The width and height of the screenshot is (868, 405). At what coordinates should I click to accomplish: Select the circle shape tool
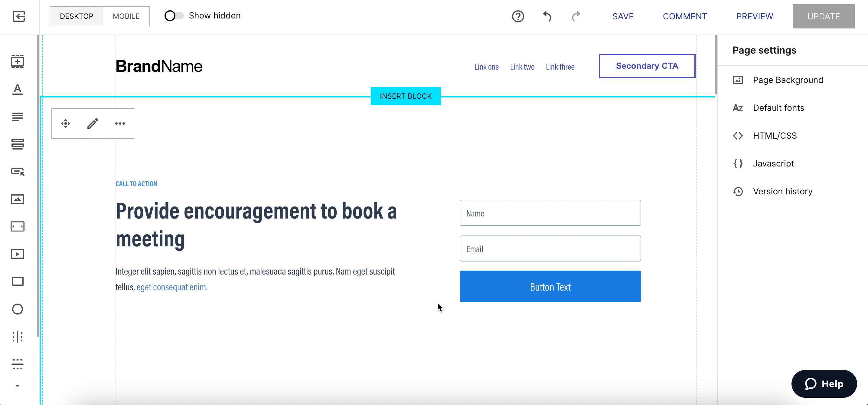[18, 309]
